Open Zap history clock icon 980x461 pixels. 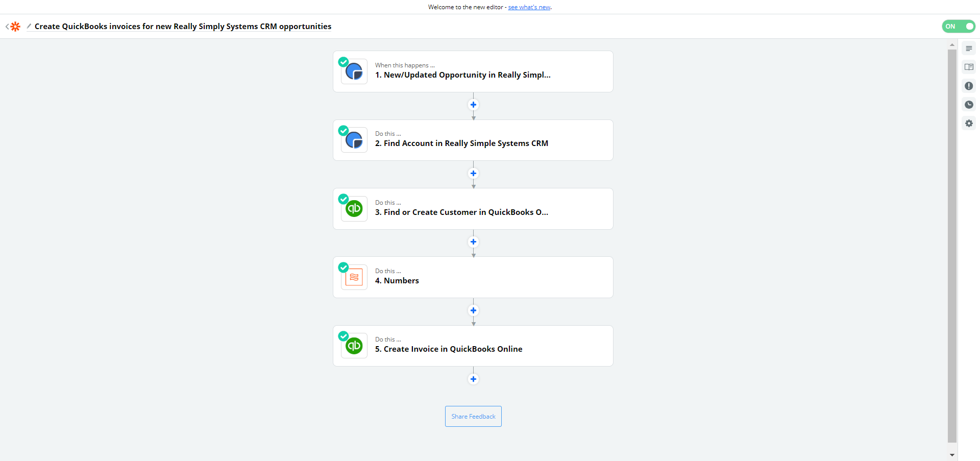pyautogui.click(x=969, y=105)
